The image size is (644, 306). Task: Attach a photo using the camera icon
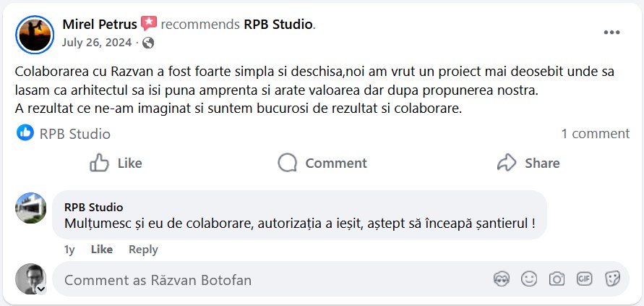[557, 279]
